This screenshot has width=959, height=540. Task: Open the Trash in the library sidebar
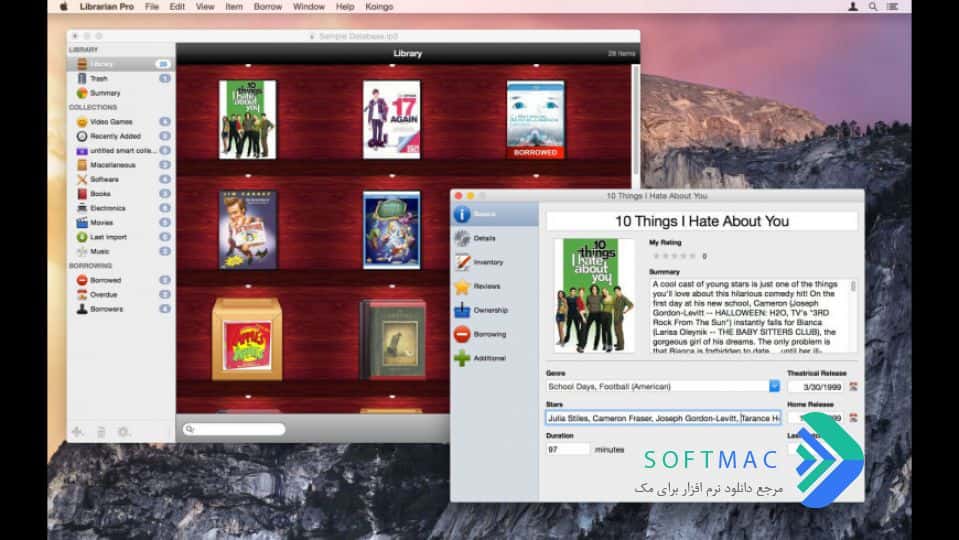(120, 78)
